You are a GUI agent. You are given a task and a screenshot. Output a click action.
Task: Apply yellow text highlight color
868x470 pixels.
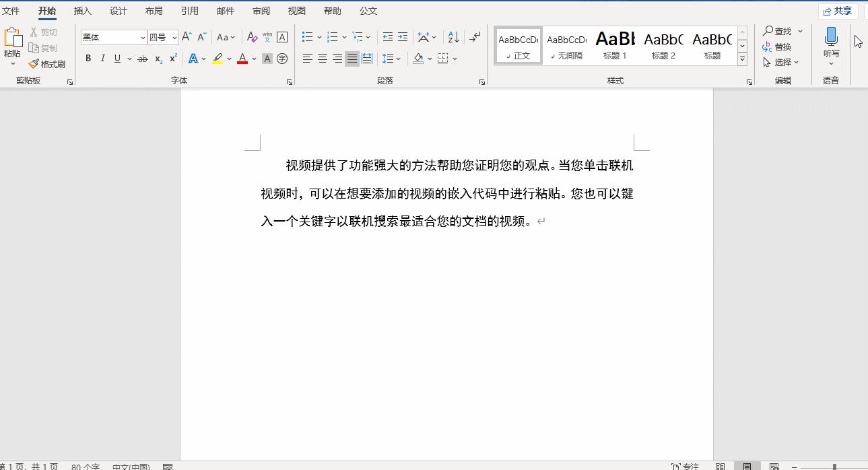tap(217, 59)
